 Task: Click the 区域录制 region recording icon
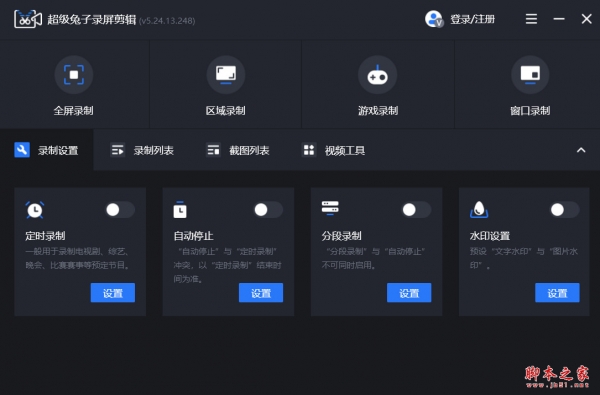coord(226,75)
